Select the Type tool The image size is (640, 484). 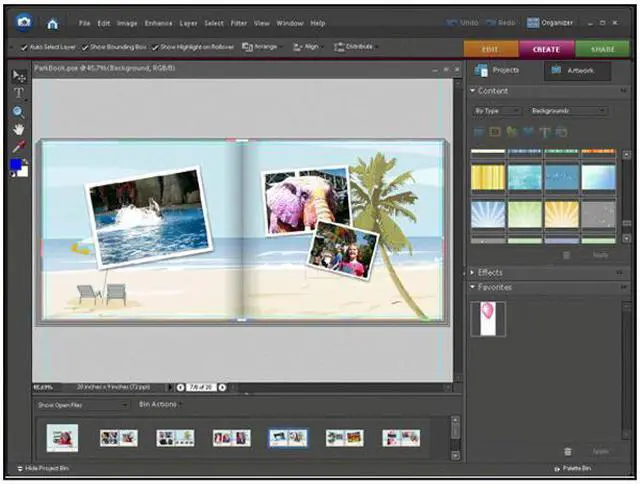click(x=19, y=93)
